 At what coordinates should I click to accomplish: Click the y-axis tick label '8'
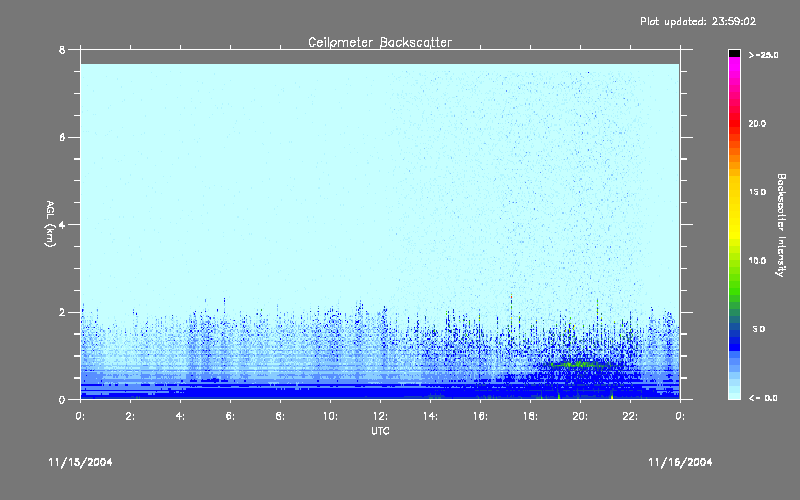tap(62, 50)
